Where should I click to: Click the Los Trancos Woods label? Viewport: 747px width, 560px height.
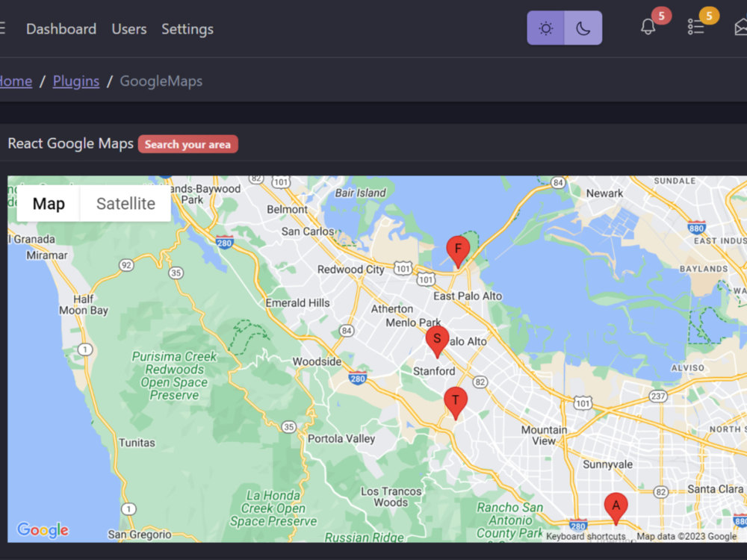click(391, 497)
